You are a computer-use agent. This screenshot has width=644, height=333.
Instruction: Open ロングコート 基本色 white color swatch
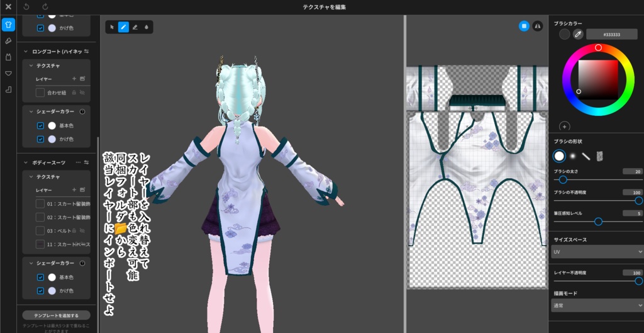point(52,125)
